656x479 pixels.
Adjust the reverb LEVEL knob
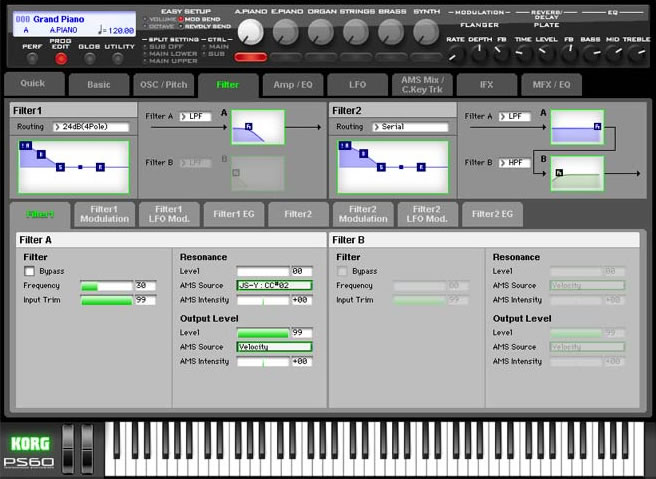pyautogui.click(x=546, y=54)
